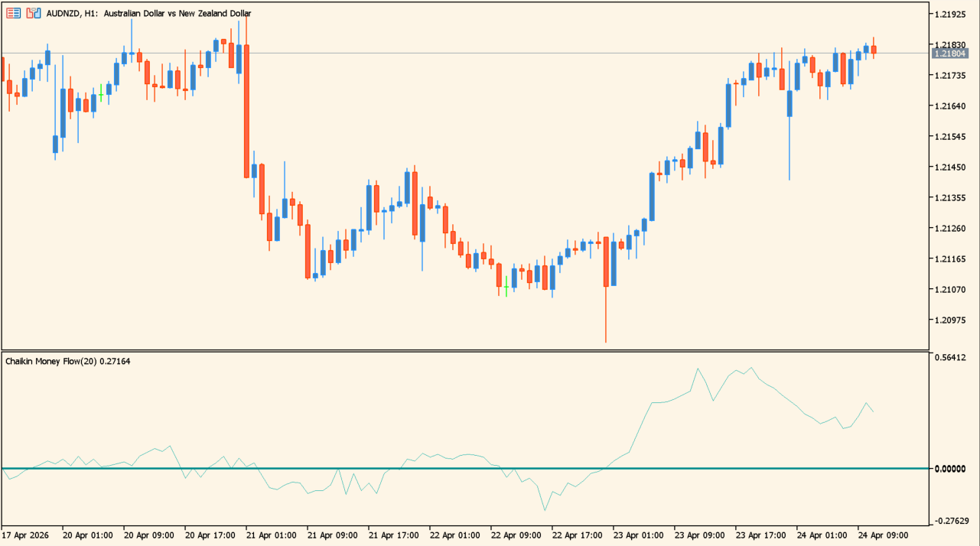The width and height of the screenshot is (980, 546).
Task: Click the 0.00000 indicator scale label
Action: pos(951,468)
